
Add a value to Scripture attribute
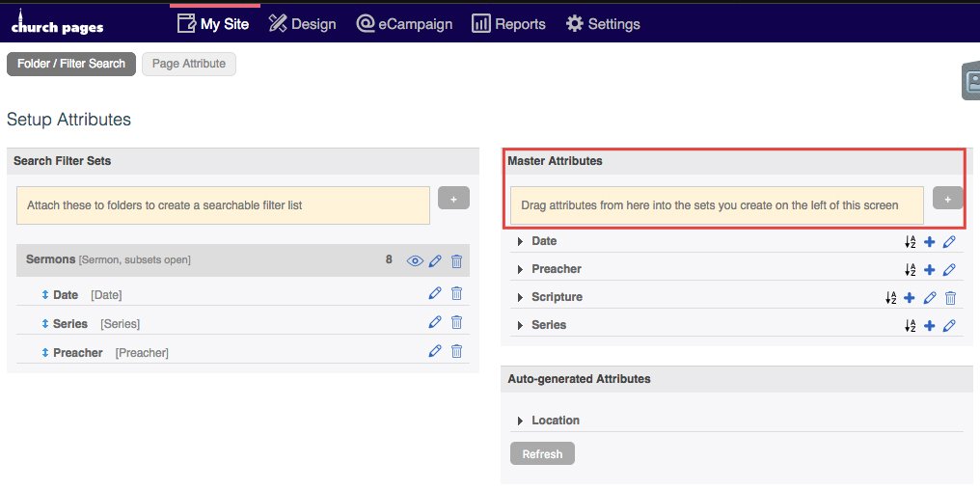[910, 298]
